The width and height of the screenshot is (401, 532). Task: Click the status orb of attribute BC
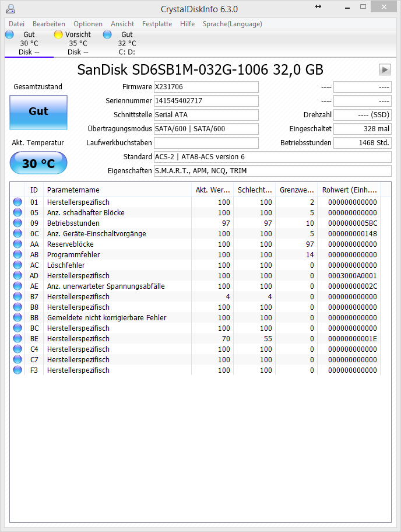[17, 328]
